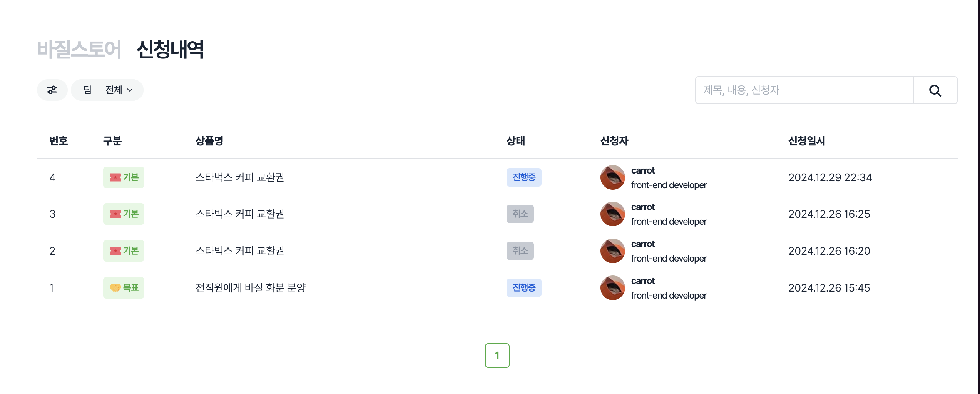This screenshot has width=980, height=394.
Task: Click carrot's avatar in row 3
Action: click(x=612, y=214)
